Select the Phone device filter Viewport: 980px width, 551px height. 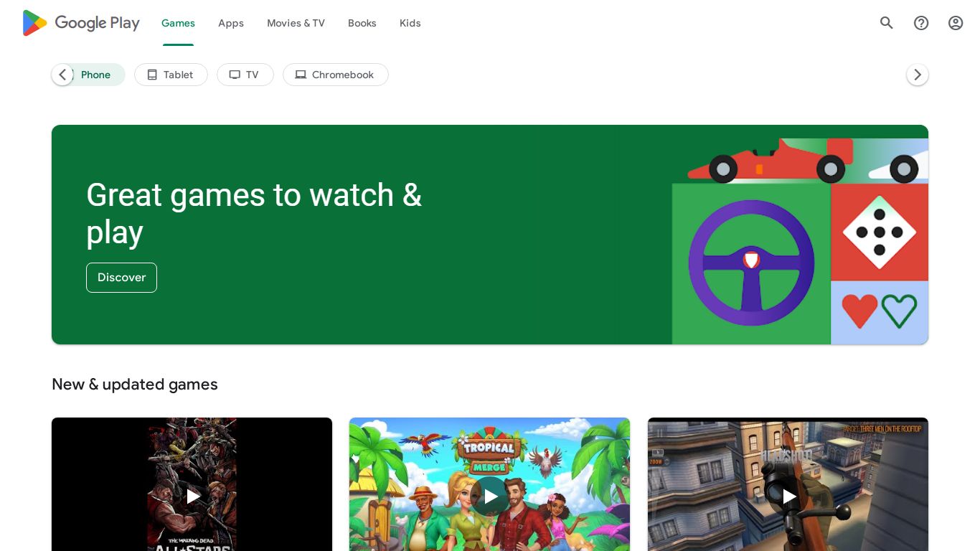88,75
